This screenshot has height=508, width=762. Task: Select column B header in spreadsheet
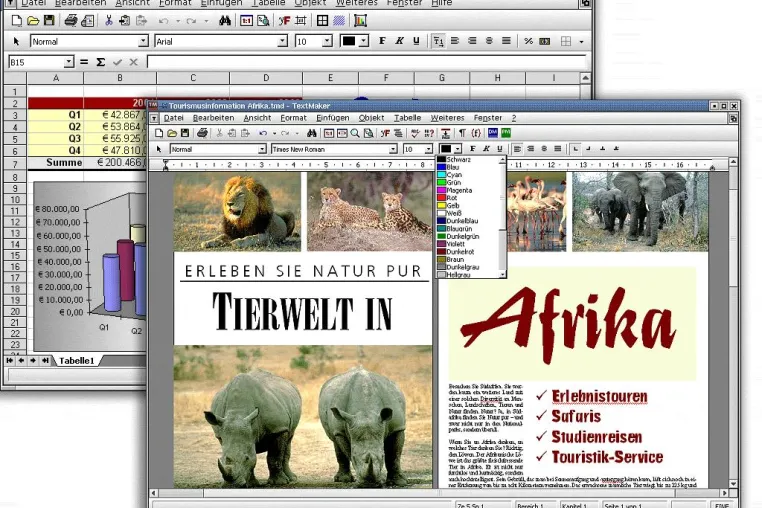click(120, 78)
